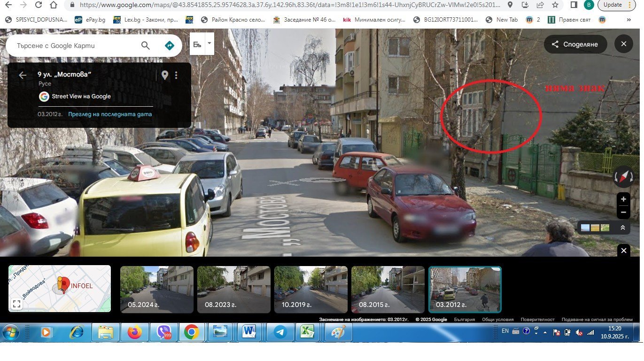Show more bookmarks via the overflow chevron
Screen dimensions: 644x361
629,20
